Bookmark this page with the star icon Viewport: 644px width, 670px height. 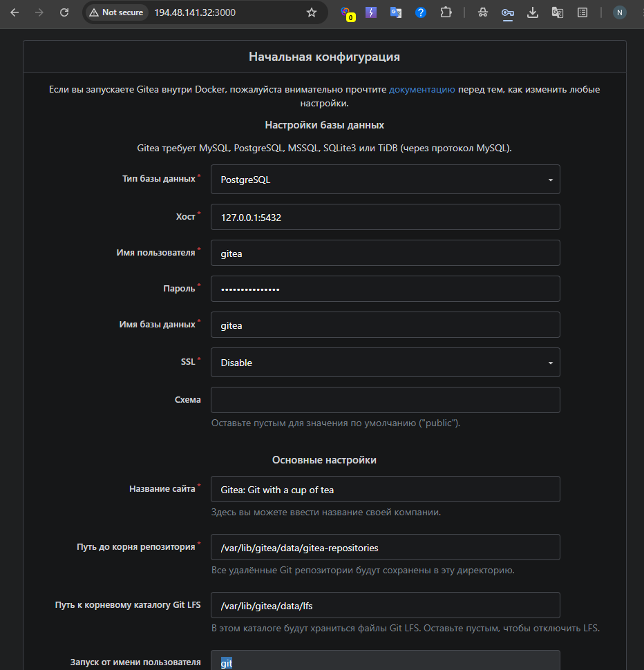(312, 13)
